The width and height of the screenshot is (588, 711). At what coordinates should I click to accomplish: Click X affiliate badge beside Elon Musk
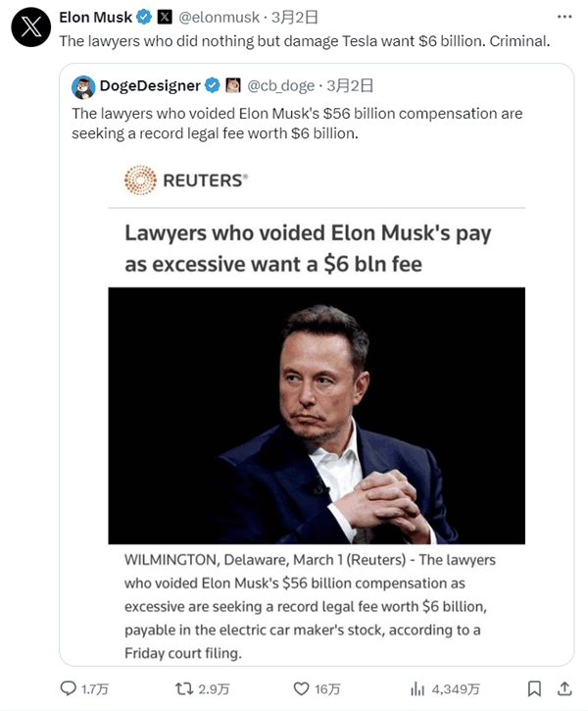(164, 18)
